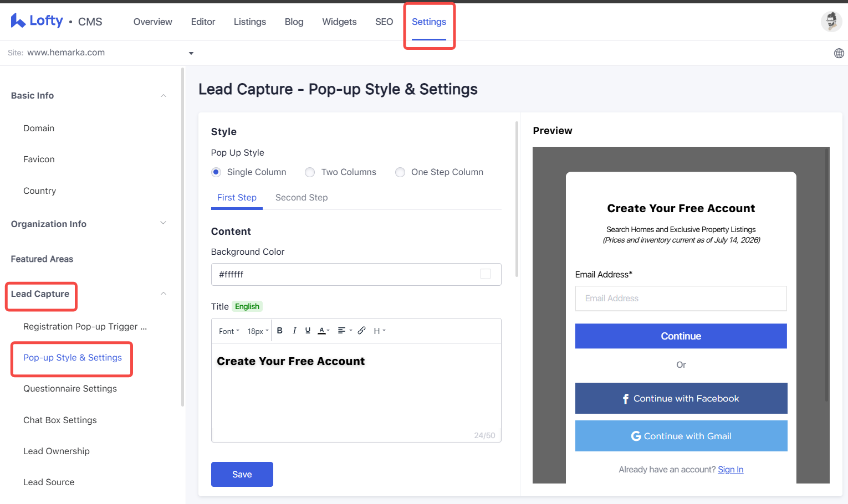Click Continue with Gmail button
The width and height of the screenshot is (848, 504).
(x=681, y=436)
